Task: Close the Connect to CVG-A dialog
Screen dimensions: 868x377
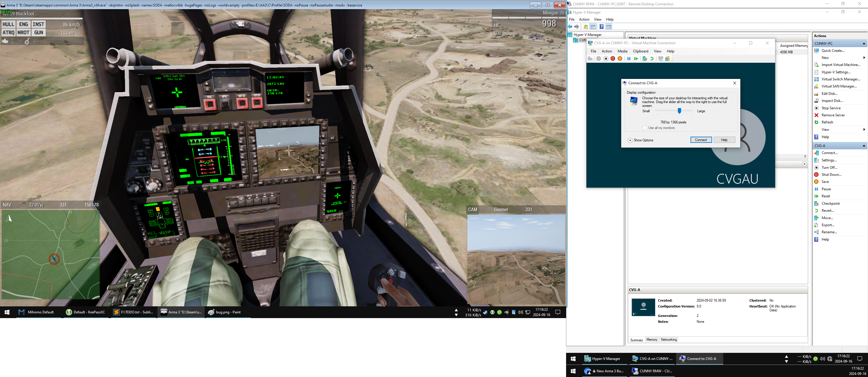Action: pos(734,83)
